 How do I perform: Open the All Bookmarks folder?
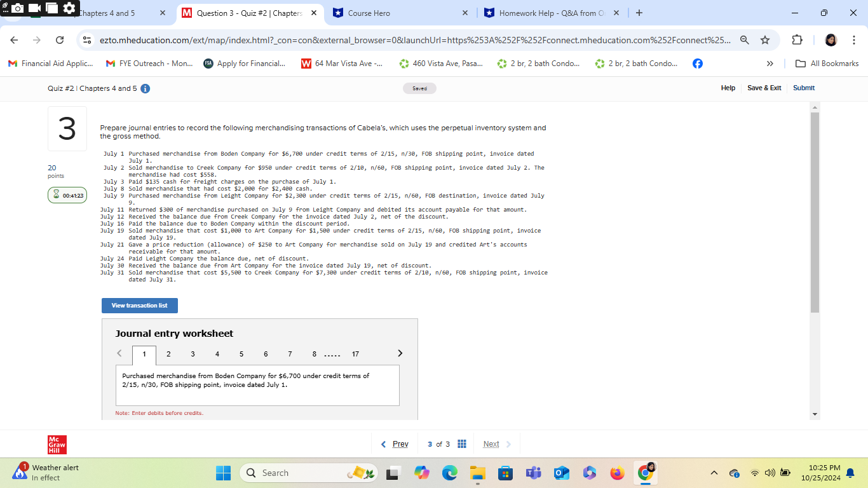tap(827, 64)
